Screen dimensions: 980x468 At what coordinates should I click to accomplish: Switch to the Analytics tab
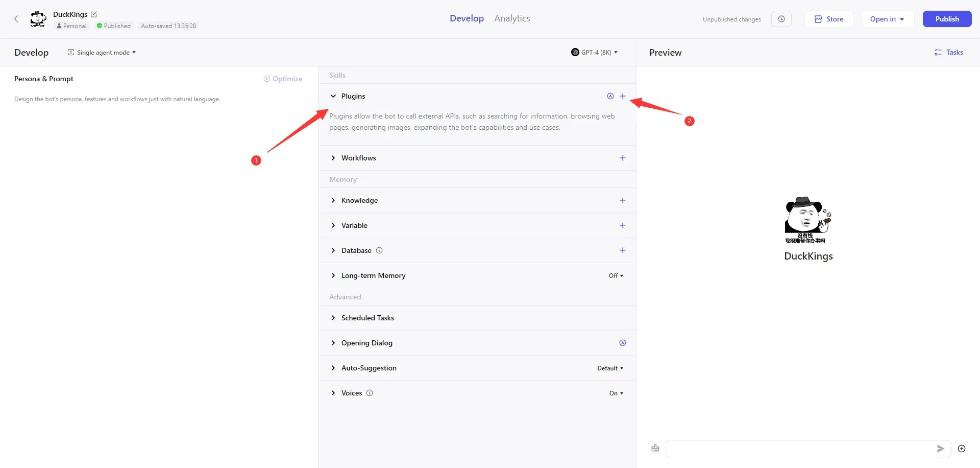coord(512,18)
